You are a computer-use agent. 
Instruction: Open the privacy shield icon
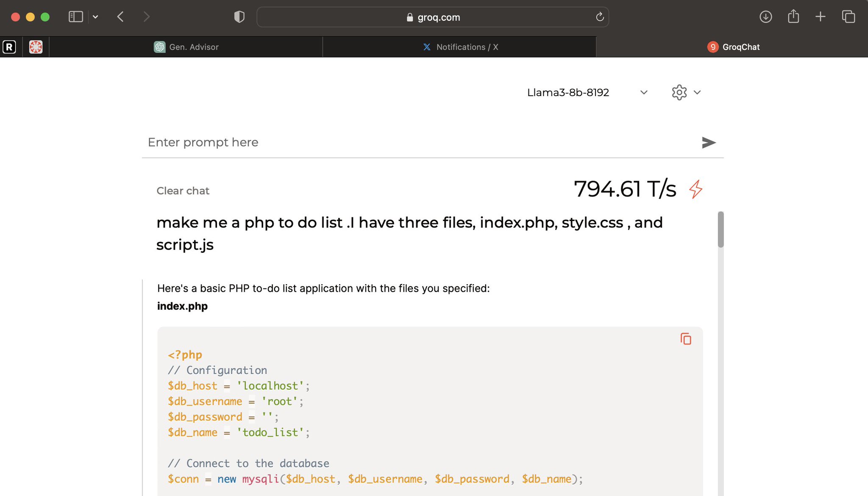239,17
